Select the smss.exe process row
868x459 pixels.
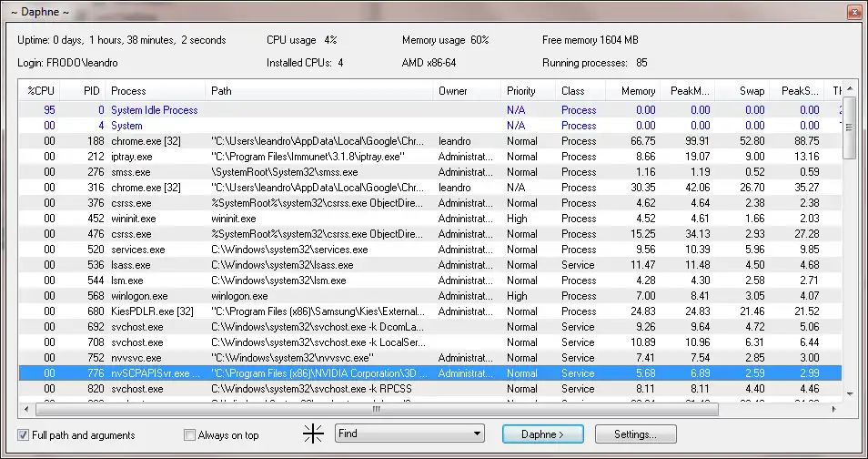point(430,172)
